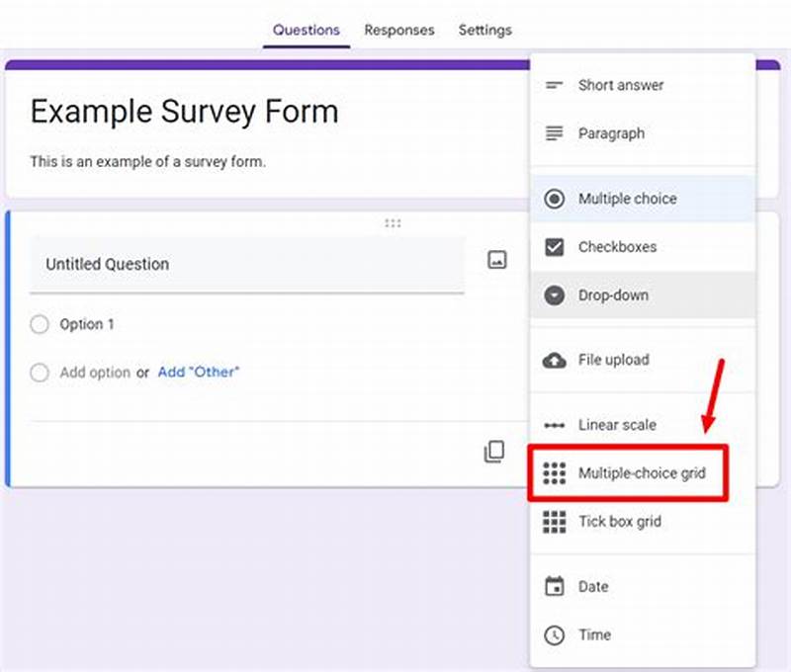
Task: Select the Option 1 radio button
Action: pyautogui.click(x=40, y=324)
